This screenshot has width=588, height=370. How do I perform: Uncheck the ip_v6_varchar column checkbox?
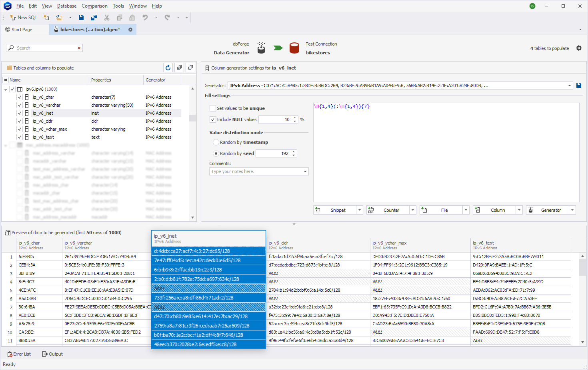[20, 105]
